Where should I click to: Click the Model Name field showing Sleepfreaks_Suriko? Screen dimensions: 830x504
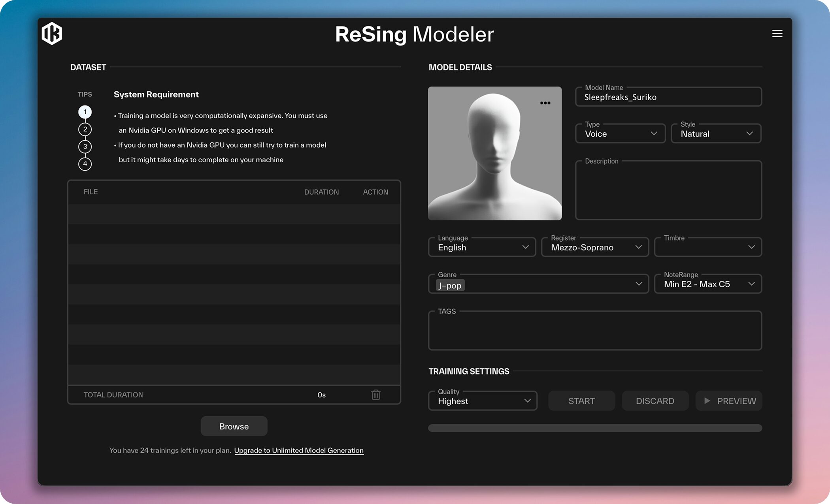coord(668,97)
